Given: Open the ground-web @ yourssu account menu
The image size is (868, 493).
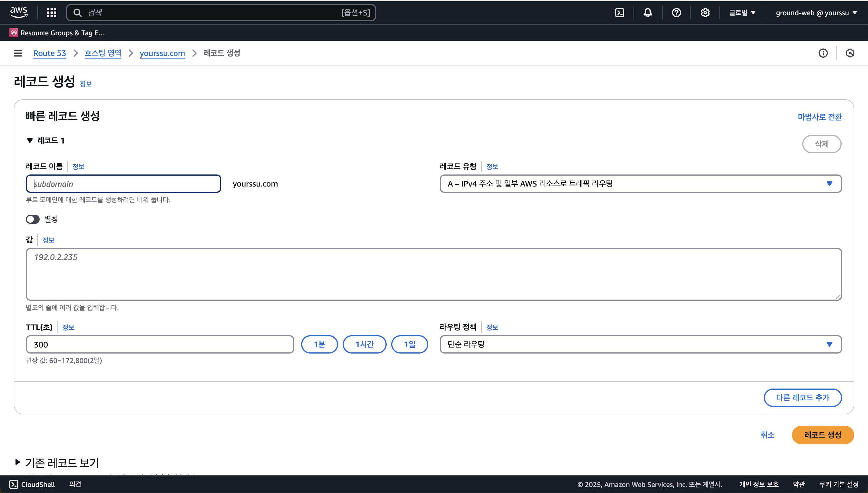Looking at the screenshot, I should click(816, 13).
